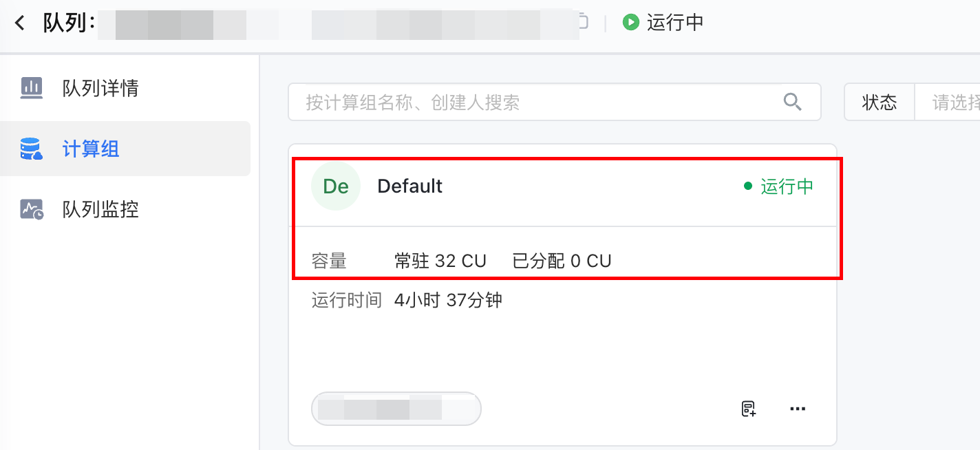Click the 队列详情 chart icon in sidebar
The width and height of the screenshot is (980, 450).
coord(32,88)
